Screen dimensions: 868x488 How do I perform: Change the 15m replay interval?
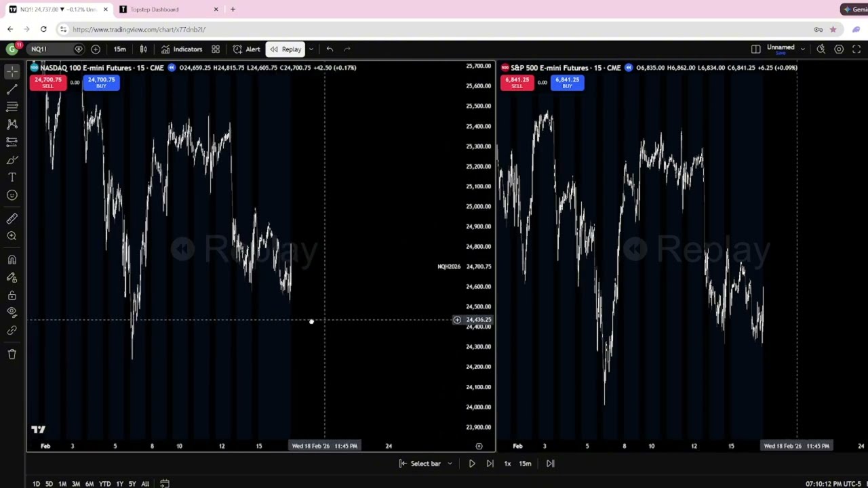click(525, 464)
